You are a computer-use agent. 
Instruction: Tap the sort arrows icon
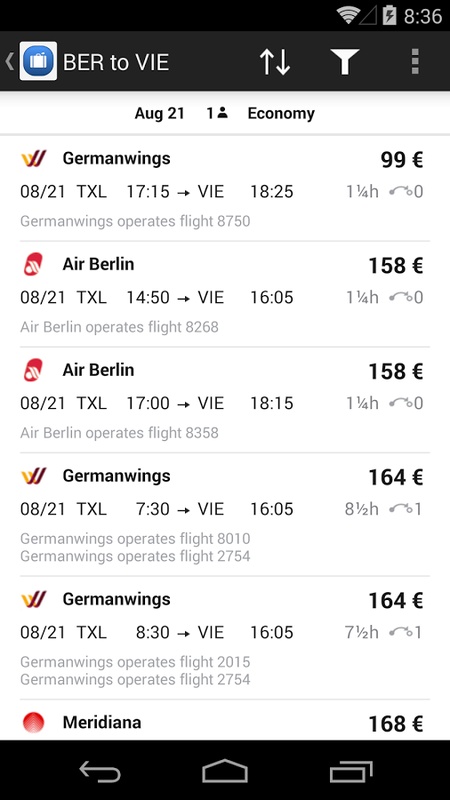coord(275,62)
